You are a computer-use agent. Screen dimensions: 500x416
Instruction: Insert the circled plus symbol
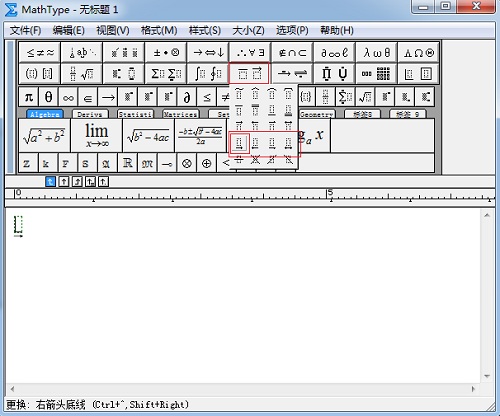[x=206, y=163]
